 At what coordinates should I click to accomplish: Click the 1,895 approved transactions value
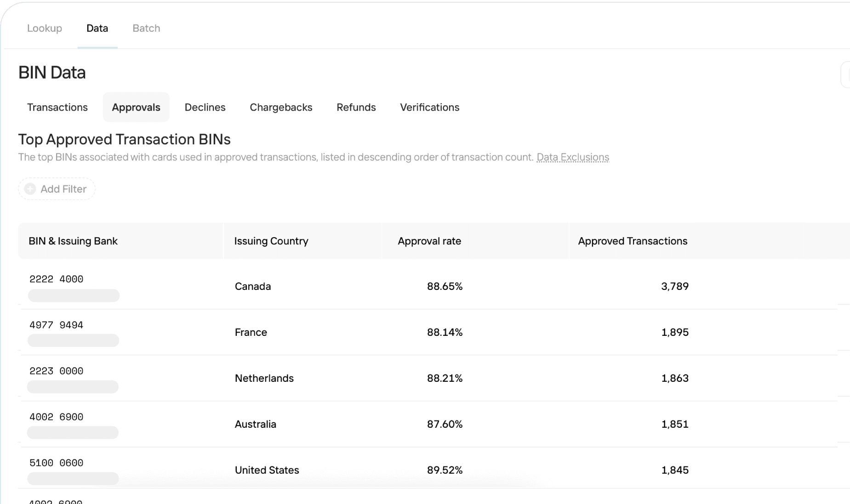click(675, 332)
